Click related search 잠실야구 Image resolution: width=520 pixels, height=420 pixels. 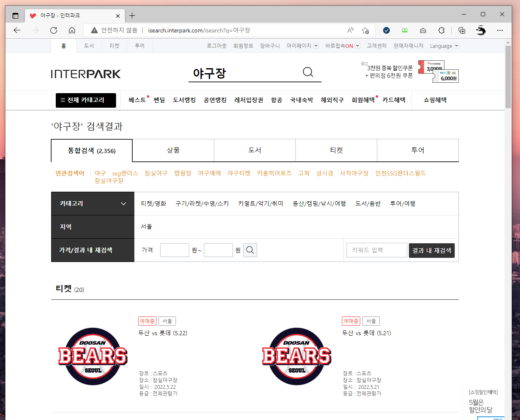pos(156,173)
